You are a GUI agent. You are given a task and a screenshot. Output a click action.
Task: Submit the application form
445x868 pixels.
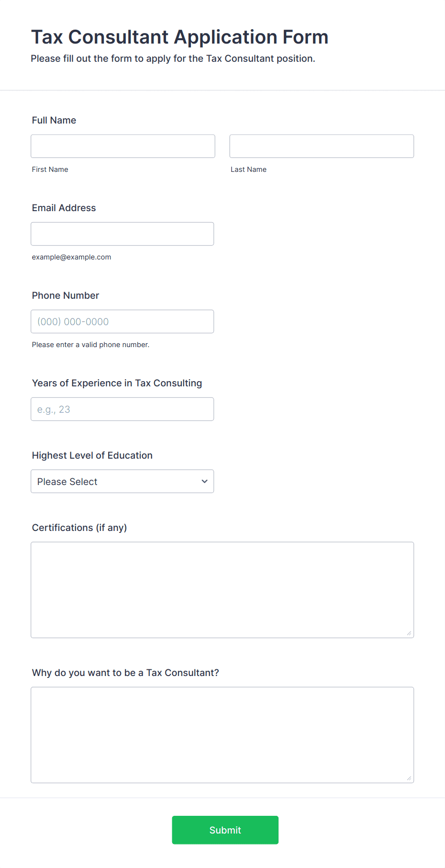click(225, 830)
